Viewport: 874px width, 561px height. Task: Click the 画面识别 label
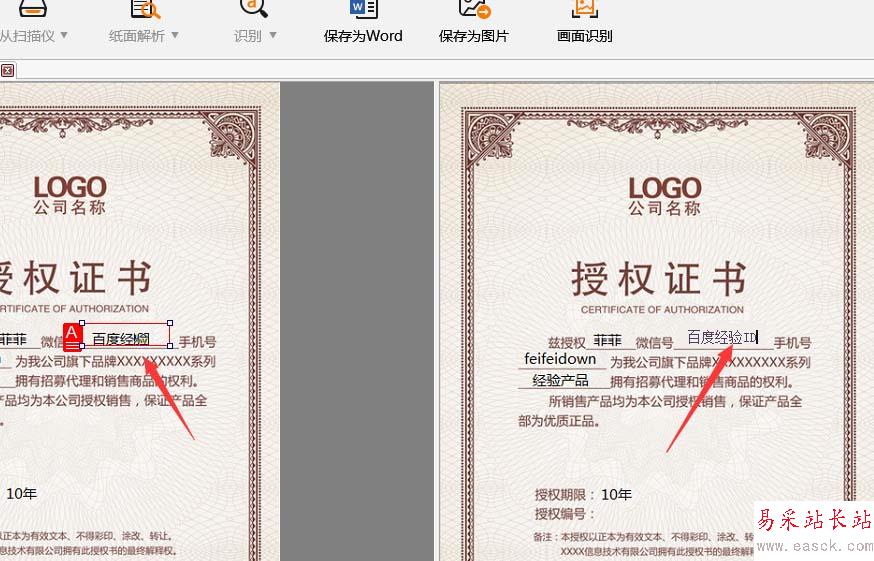[585, 36]
